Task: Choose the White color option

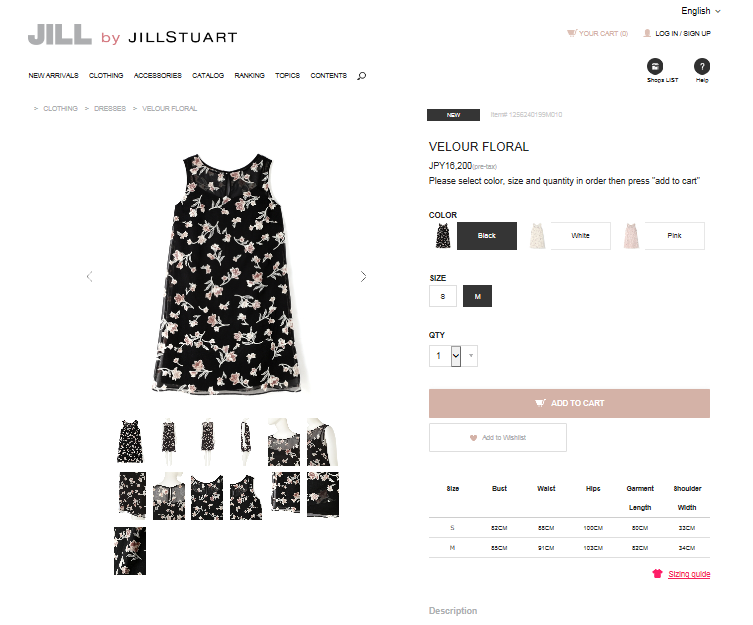Action: (580, 235)
